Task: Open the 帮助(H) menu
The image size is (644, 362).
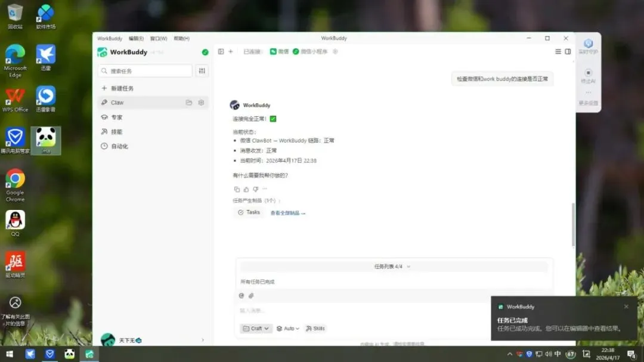Action: point(181,38)
